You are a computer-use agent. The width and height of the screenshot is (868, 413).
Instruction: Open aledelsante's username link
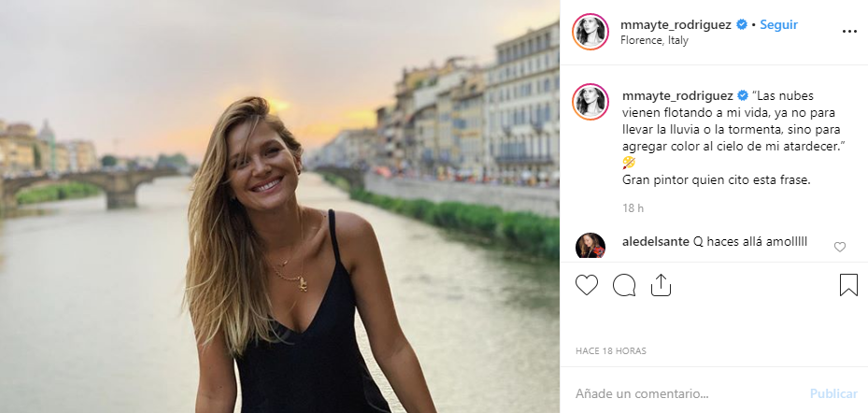coord(655,242)
